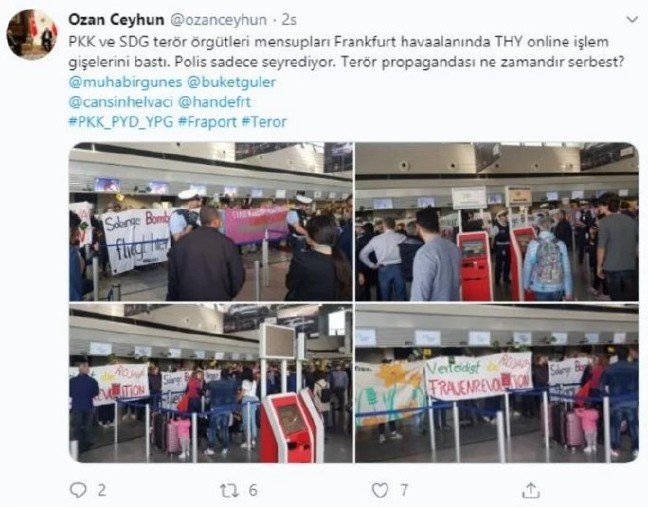Viewport: 648px width, 507px height.
Task: View the top-right photo with red kiosks
Action: [x=497, y=221]
